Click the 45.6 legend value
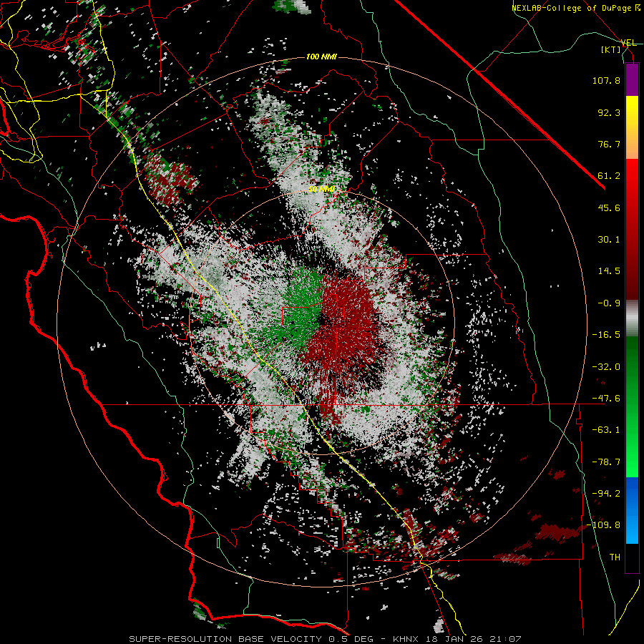This screenshot has width=644, height=644. (609, 208)
